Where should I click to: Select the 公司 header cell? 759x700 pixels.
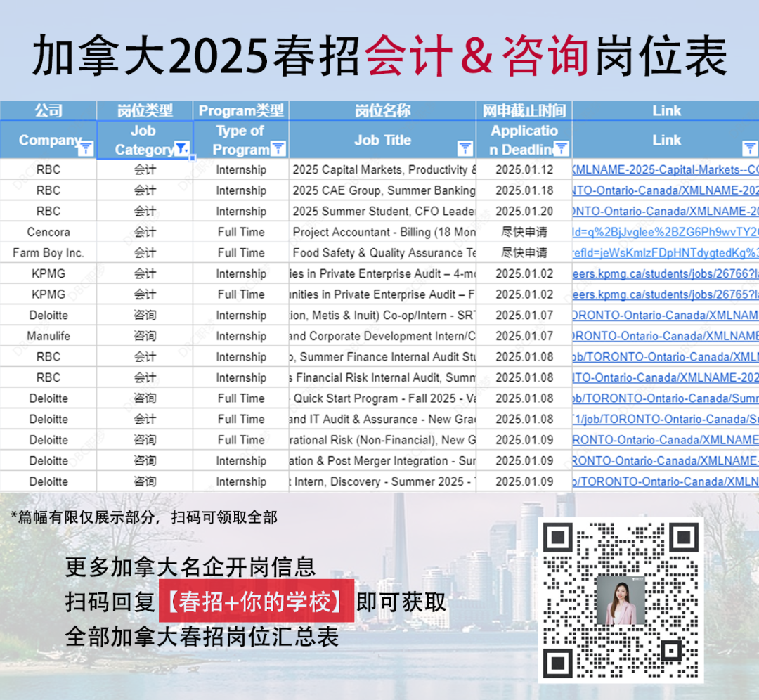48,111
